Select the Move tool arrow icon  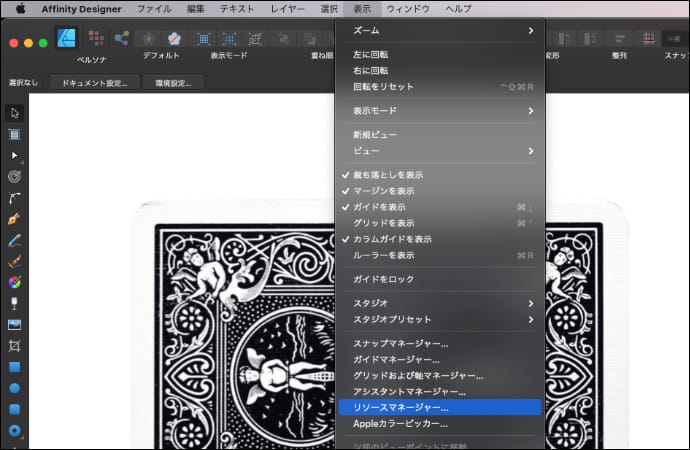point(15,113)
